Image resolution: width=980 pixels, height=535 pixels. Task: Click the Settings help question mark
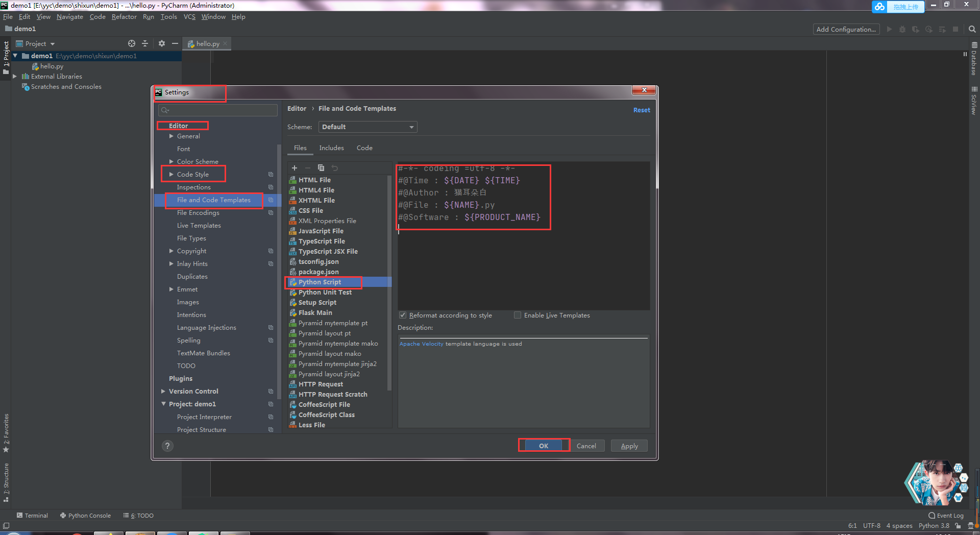[x=167, y=446]
